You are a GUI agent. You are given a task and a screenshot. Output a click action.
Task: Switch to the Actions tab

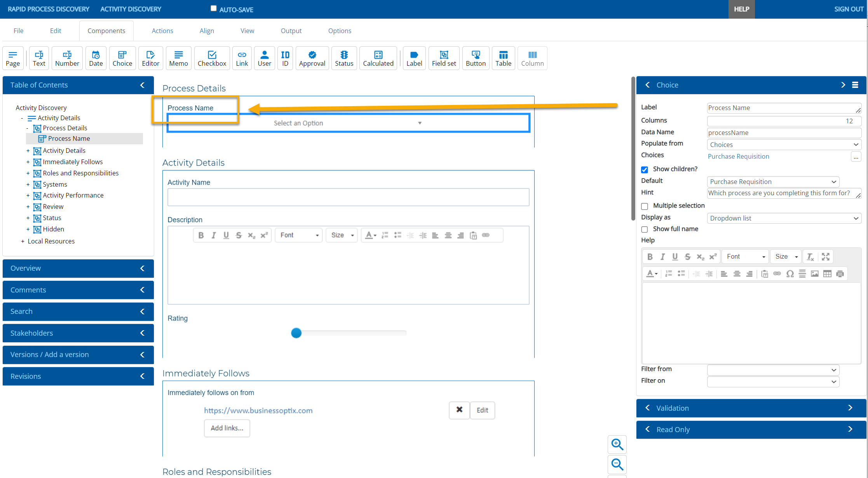tap(162, 31)
